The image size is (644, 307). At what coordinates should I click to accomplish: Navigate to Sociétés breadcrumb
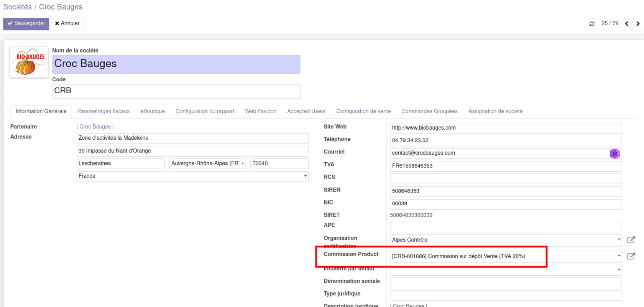coord(18,7)
